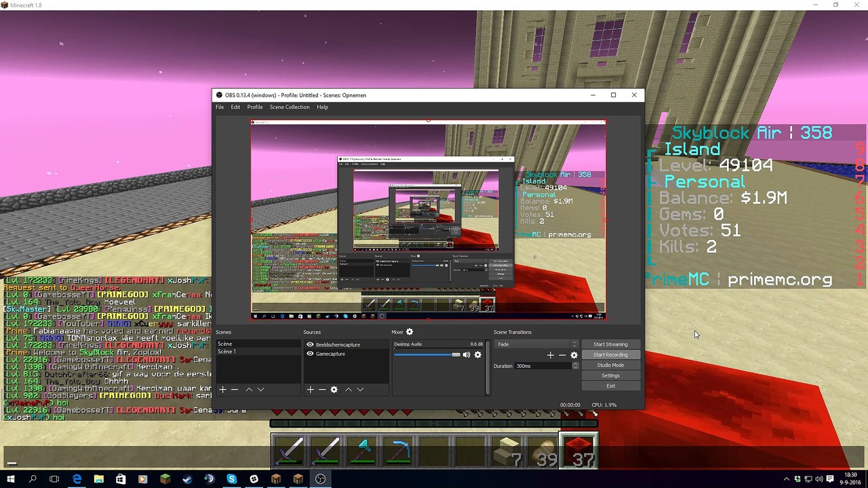Add a new source with the plus icon
This screenshot has height=488, width=868.
click(x=310, y=390)
